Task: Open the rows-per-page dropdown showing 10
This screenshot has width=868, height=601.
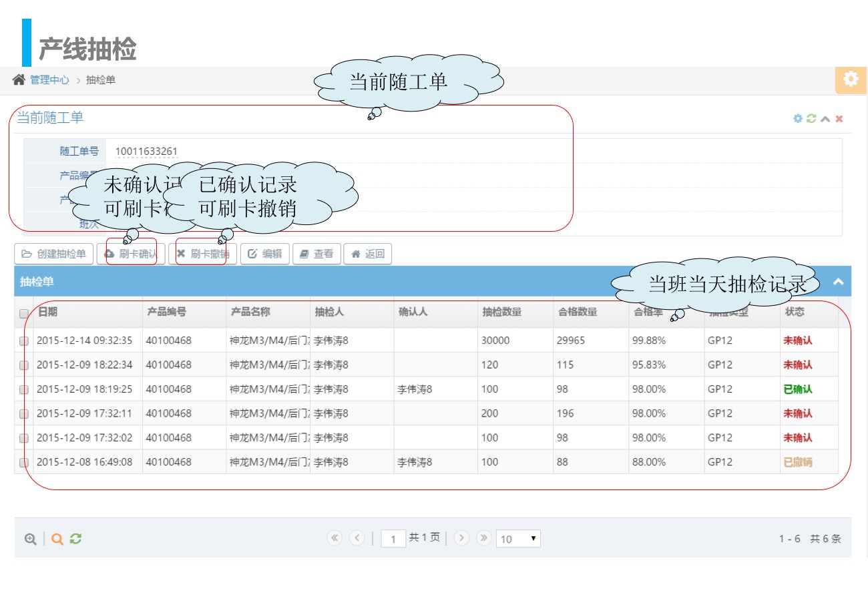Action: pyautogui.click(x=518, y=539)
